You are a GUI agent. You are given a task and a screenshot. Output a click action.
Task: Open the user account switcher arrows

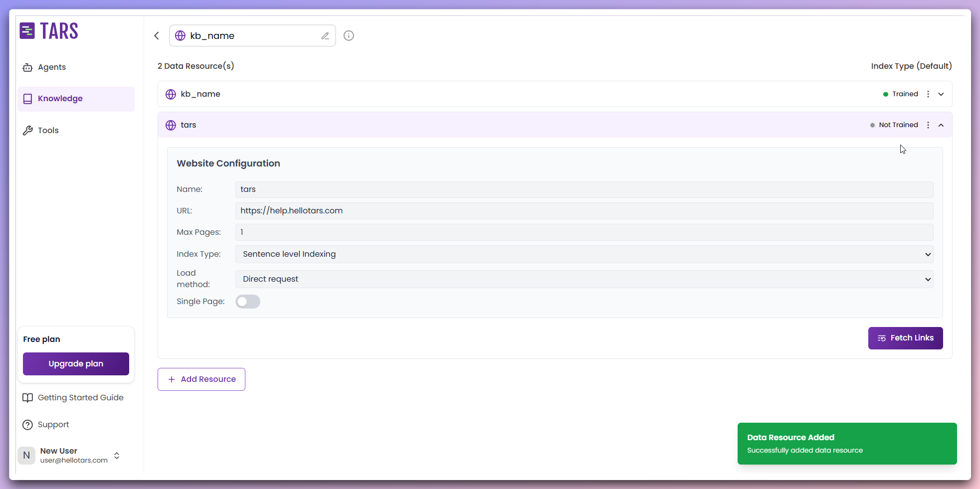pos(117,456)
